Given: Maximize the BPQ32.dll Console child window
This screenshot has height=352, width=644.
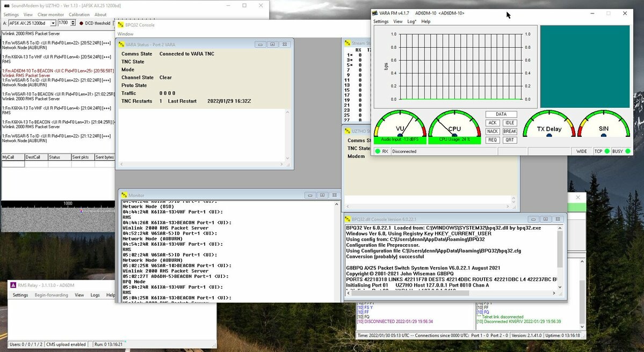Looking at the screenshot, I should (x=545, y=219).
